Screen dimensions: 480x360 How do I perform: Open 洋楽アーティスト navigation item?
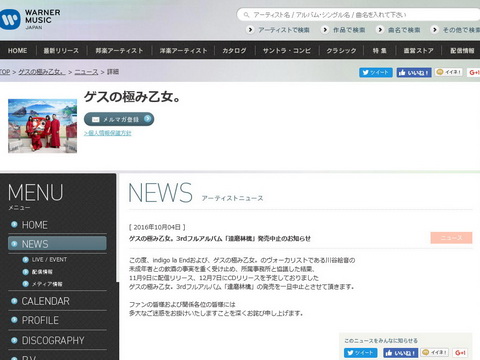183,51
